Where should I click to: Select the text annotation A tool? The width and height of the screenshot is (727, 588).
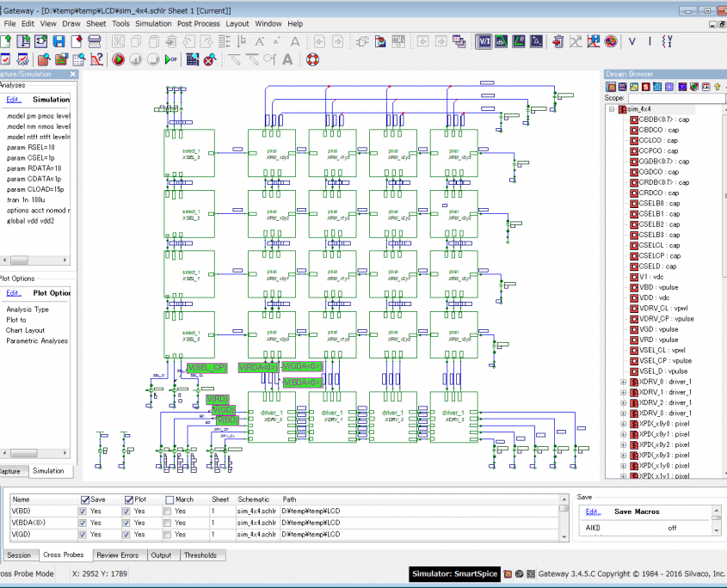286,58
